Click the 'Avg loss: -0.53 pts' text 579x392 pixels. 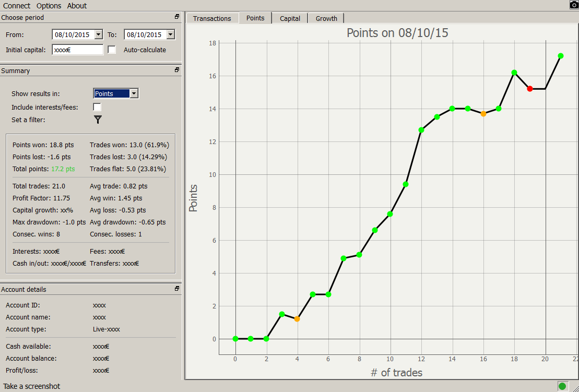(x=118, y=210)
